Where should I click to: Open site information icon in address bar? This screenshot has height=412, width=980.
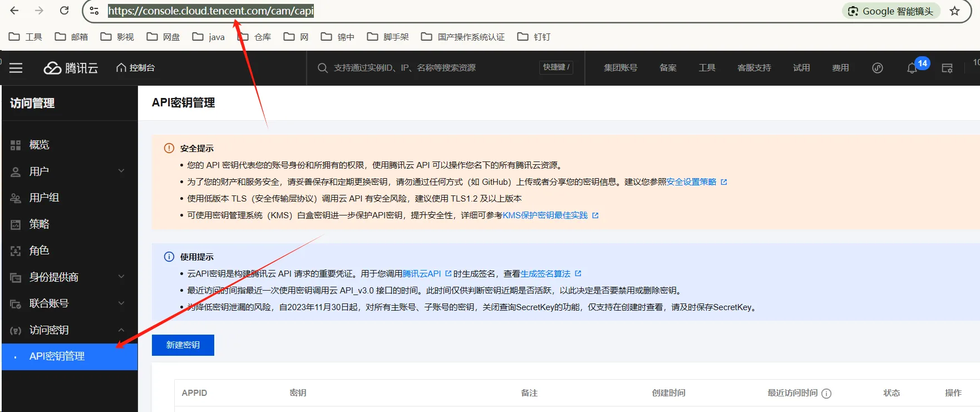click(94, 11)
